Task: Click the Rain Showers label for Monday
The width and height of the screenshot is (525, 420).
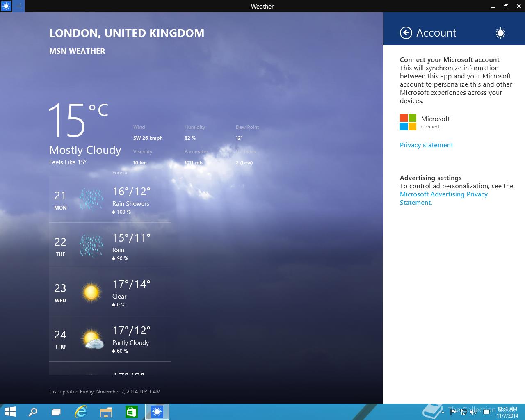Action: pyautogui.click(x=131, y=204)
